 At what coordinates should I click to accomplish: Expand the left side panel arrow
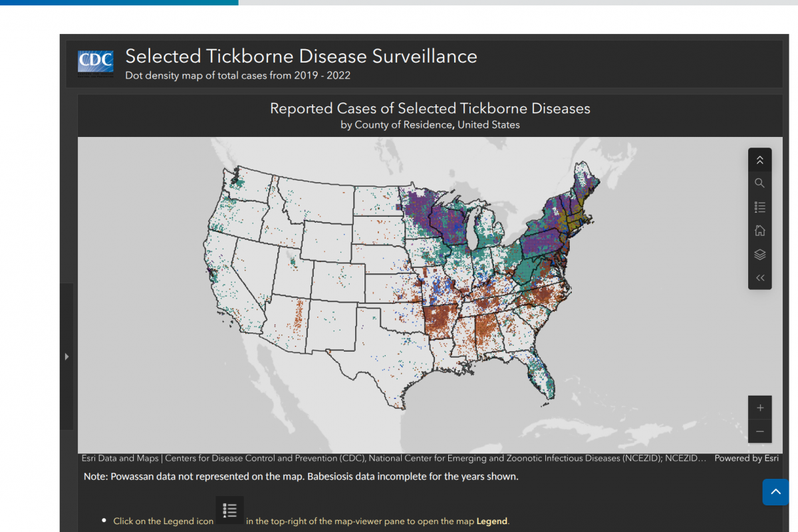[66, 356]
